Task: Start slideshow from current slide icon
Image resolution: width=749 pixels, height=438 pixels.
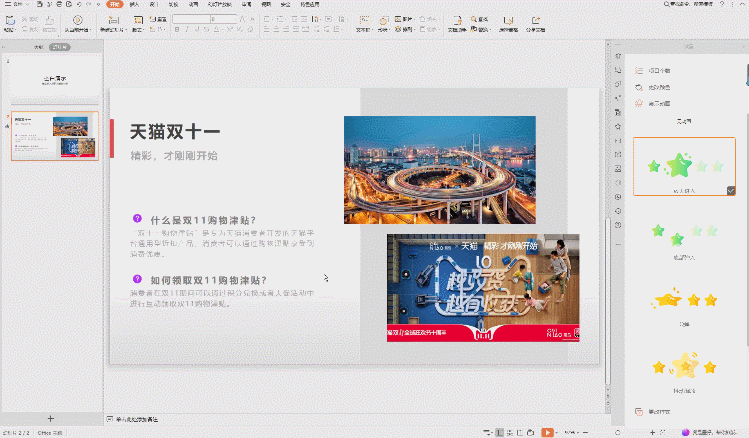Action: click(77, 21)
